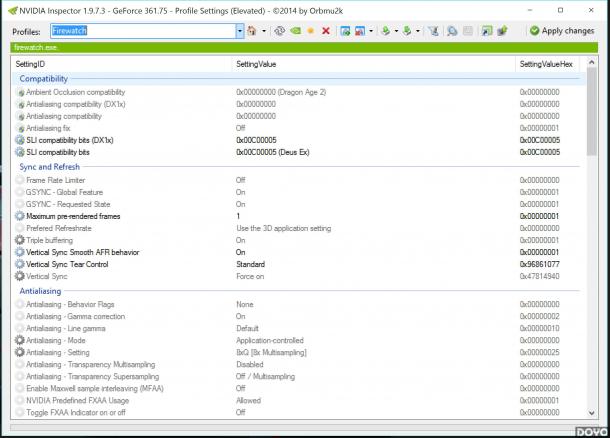Click gear icon beside Antialiasing - Mode
The width and height of the screenshot is (610, 438).
[x=19, y=340]
